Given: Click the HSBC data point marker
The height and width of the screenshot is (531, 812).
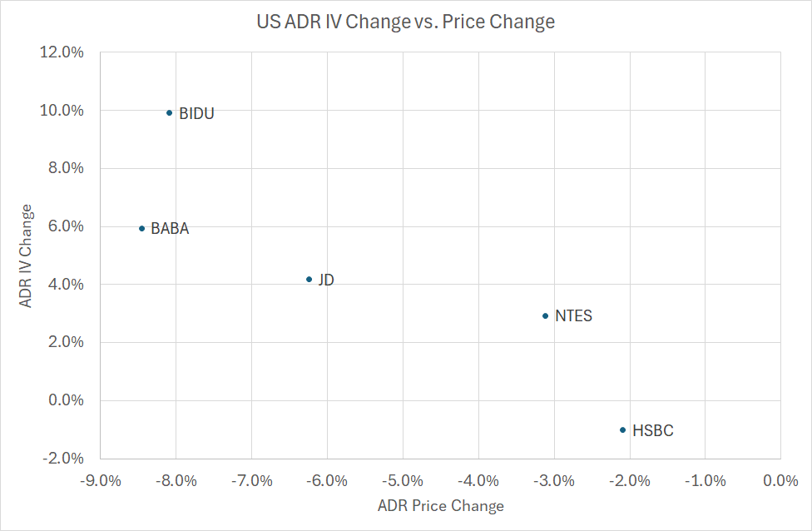Looking at the screenshot, I should 622,429.
